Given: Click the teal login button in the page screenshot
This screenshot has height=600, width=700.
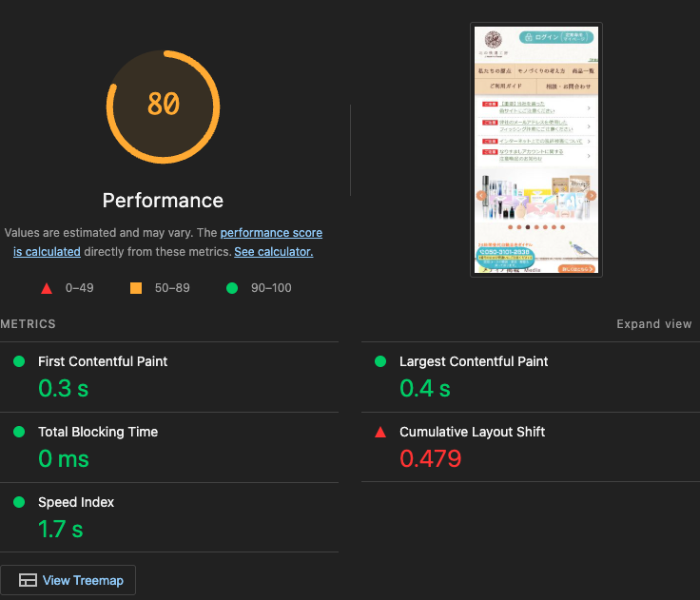Looking at the screenshot, I should coord(556,37).
